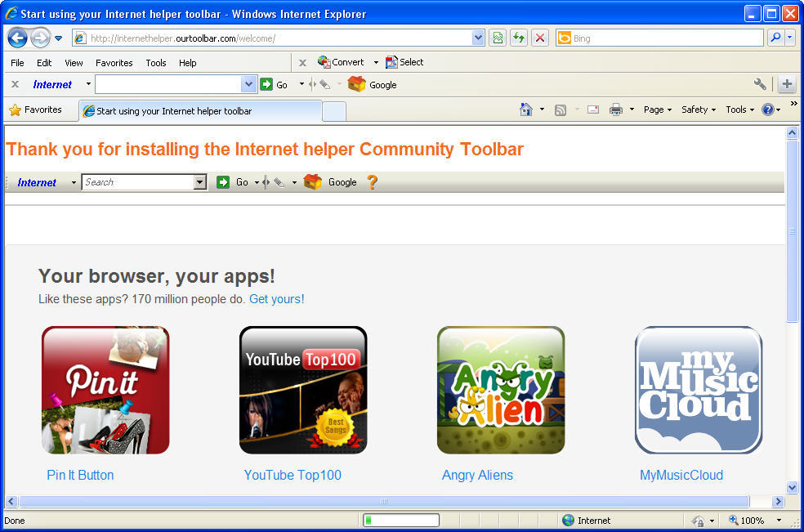The image size is (804, 532).
Task: Click the orange question mark help icon
Action: [x=373, y=182]
